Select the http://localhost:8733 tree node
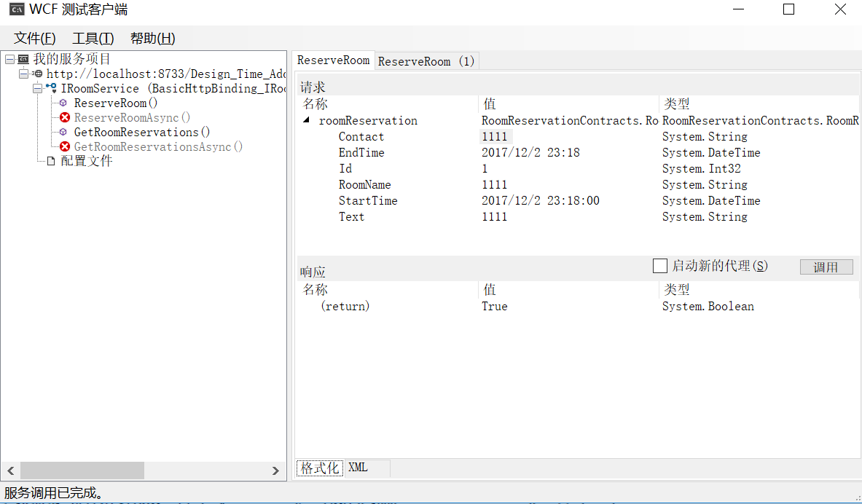This screenshot has height=504, width=862. (x=166, y=74)
